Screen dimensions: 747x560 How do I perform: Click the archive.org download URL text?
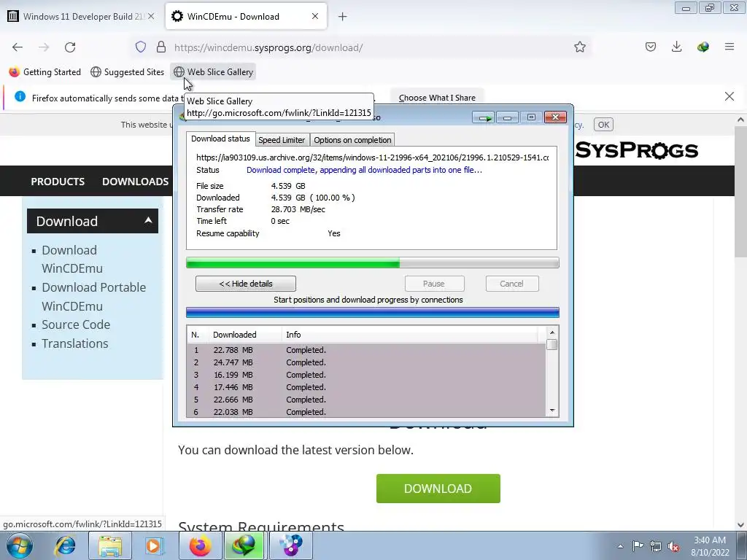coord(373,157)
